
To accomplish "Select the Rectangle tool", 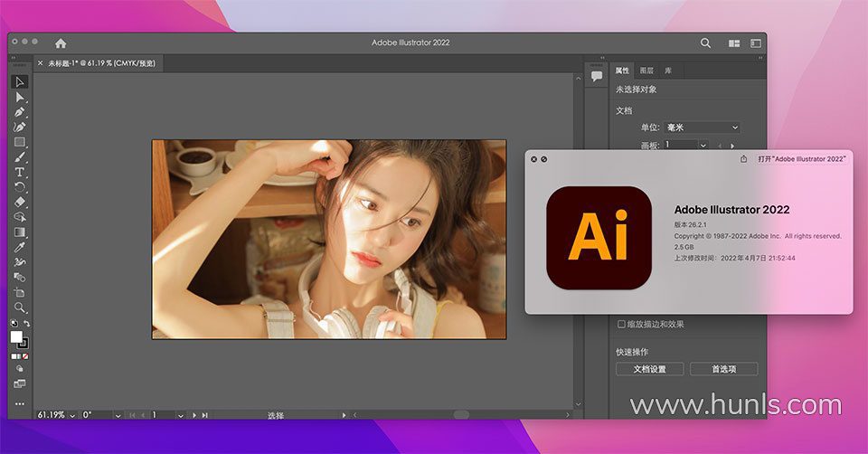I will (x=20, y=142).
